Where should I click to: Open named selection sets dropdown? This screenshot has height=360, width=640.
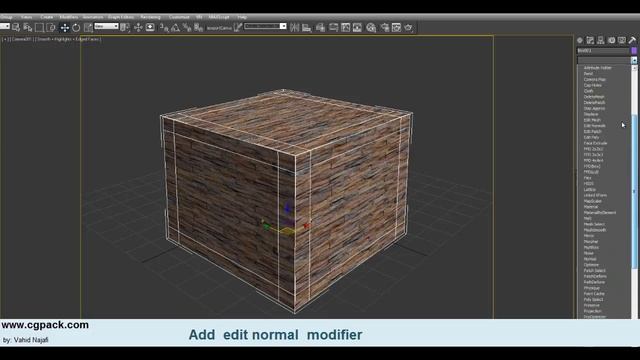265,27
